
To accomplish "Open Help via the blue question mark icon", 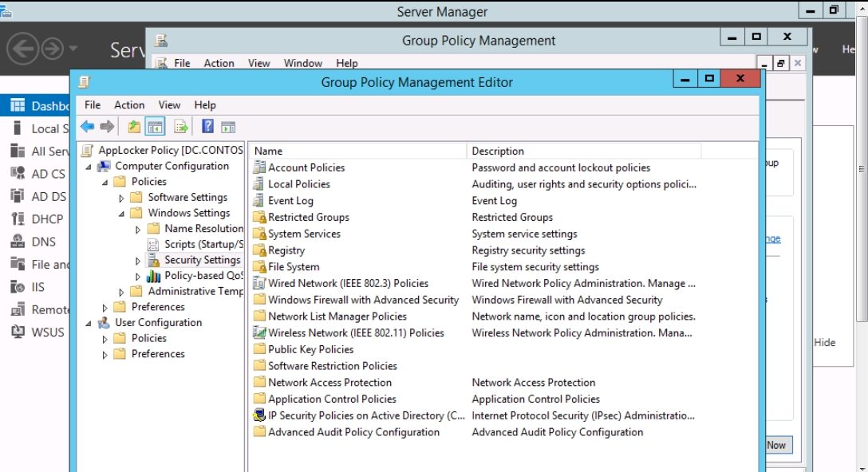I will coord(207,127).
